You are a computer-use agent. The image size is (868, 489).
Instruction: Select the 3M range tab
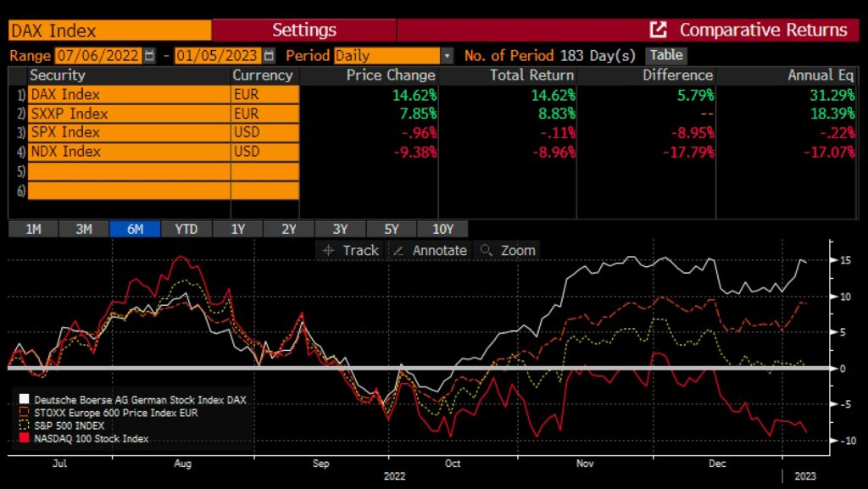click(x=84, y=229)
